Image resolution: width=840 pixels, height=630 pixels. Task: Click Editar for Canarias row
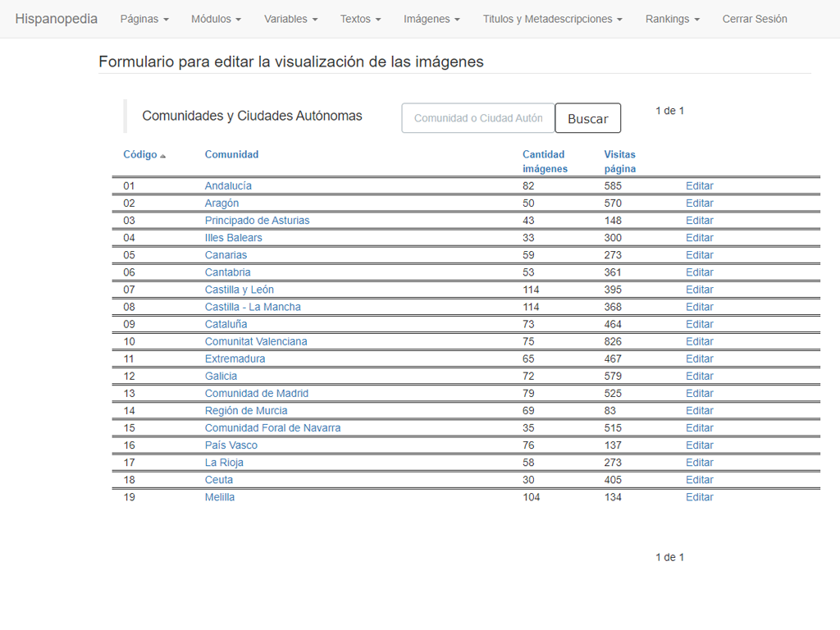coord(700,255)
